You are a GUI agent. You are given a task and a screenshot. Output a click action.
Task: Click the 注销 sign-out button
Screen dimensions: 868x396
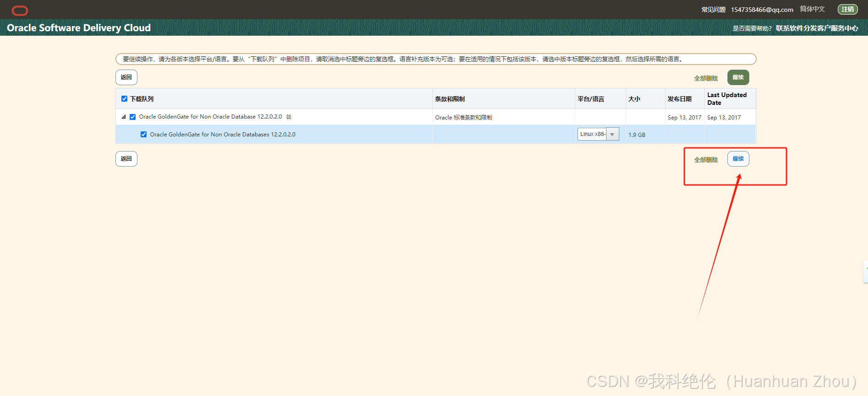[848, 9]
